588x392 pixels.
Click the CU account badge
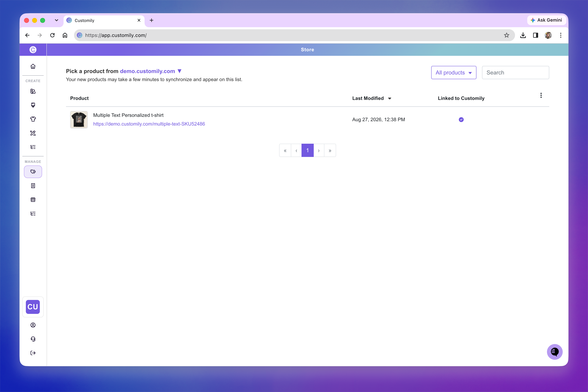click(x=33, y=307)
